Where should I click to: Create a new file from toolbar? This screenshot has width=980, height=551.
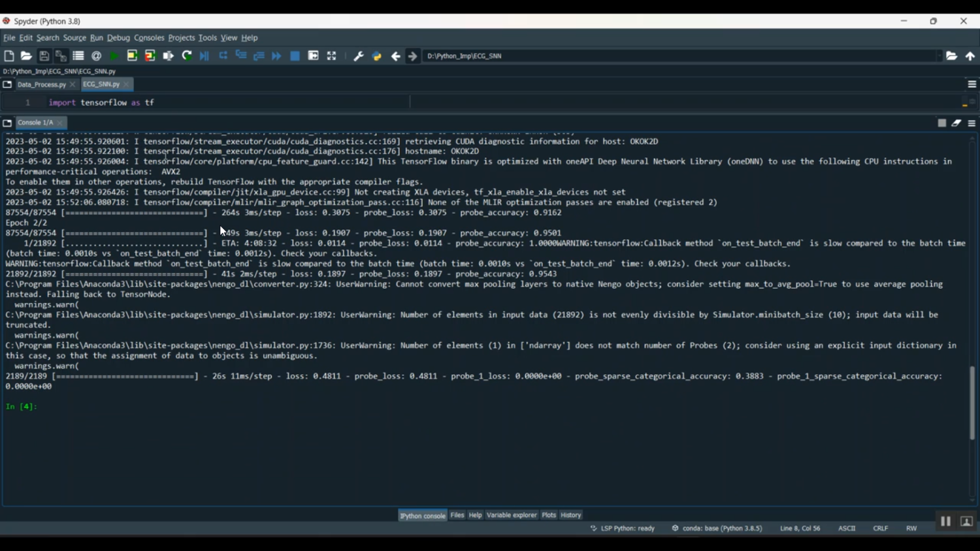pyautogui.click(x=9, y=56)
